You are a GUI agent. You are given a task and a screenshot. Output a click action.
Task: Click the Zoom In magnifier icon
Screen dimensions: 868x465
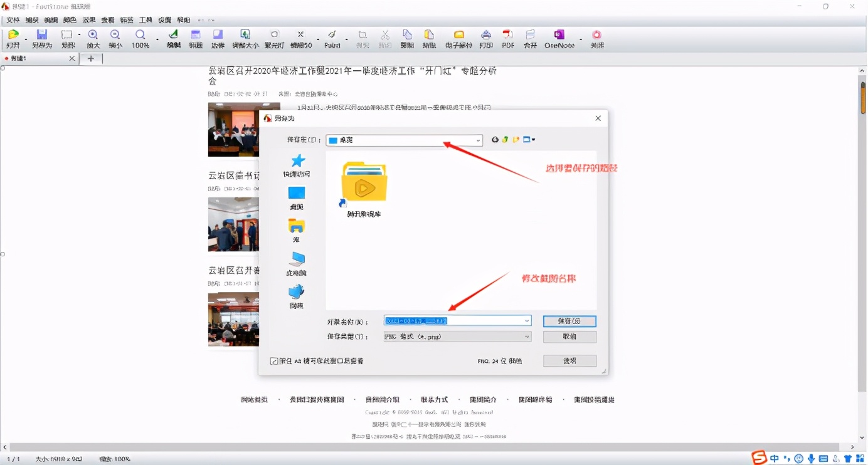coord(93,38)
